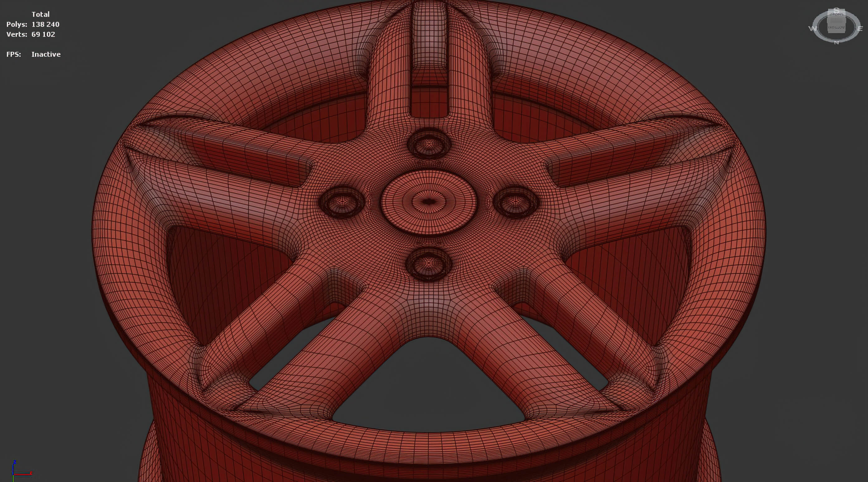
Task: Select the wheel's center hub cap
Action: click(429, 201)
